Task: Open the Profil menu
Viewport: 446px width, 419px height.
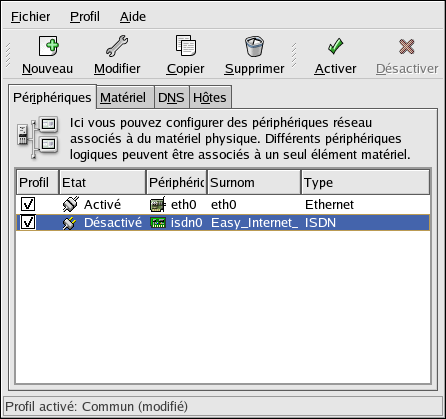Action: [x=85, y=16]
